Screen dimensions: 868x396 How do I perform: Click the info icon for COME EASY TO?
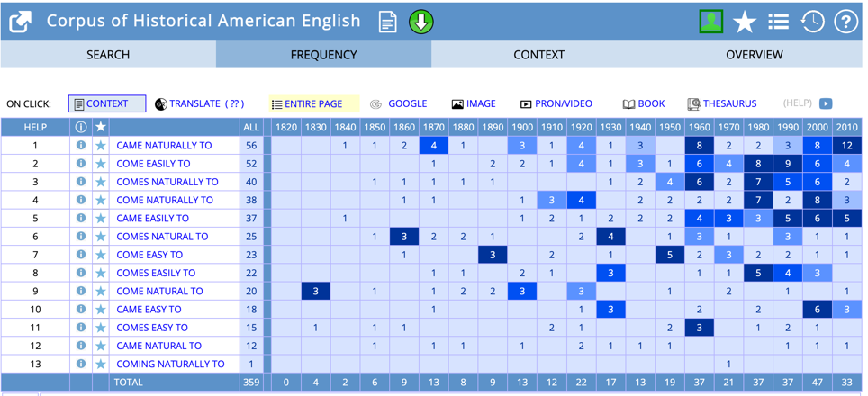pyautogui.click(x=81, y=255)
